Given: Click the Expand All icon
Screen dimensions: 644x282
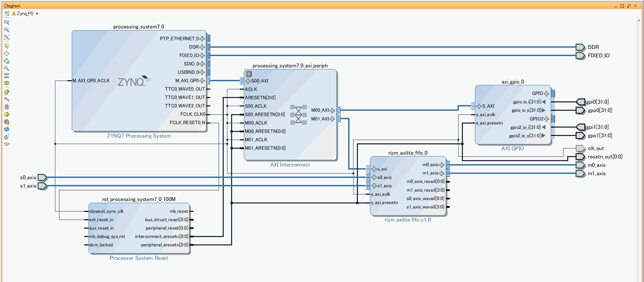Looking at the screenshot, I should pyautogui.click(x=6, y=83).
